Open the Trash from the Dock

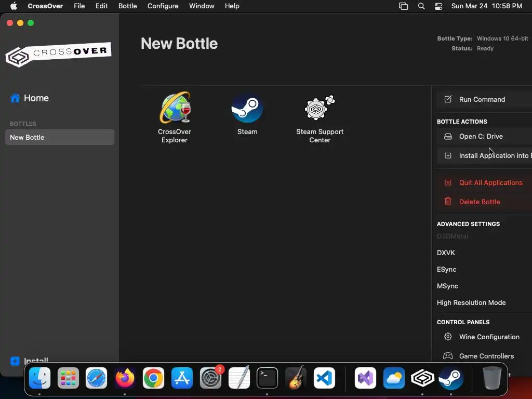point(491,378)
